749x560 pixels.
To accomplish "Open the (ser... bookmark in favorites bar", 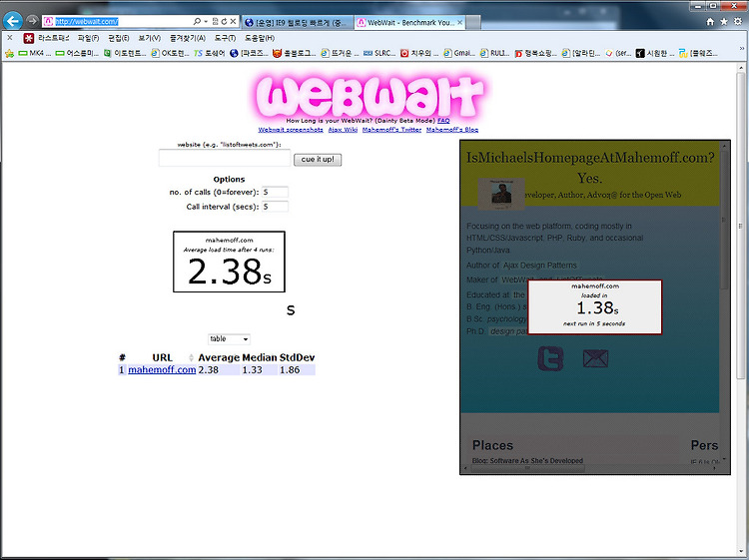I will pos(618,54).
